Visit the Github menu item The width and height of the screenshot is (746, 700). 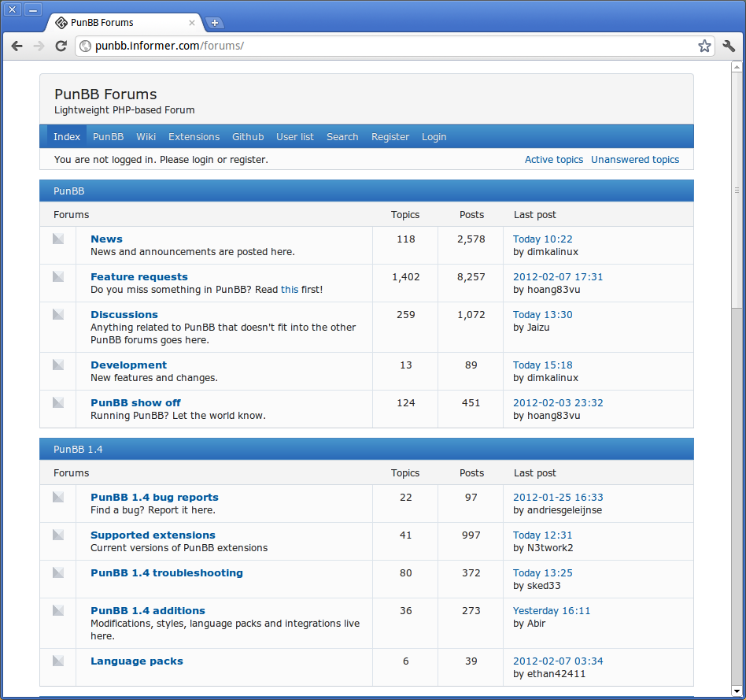tap(248, 137)
